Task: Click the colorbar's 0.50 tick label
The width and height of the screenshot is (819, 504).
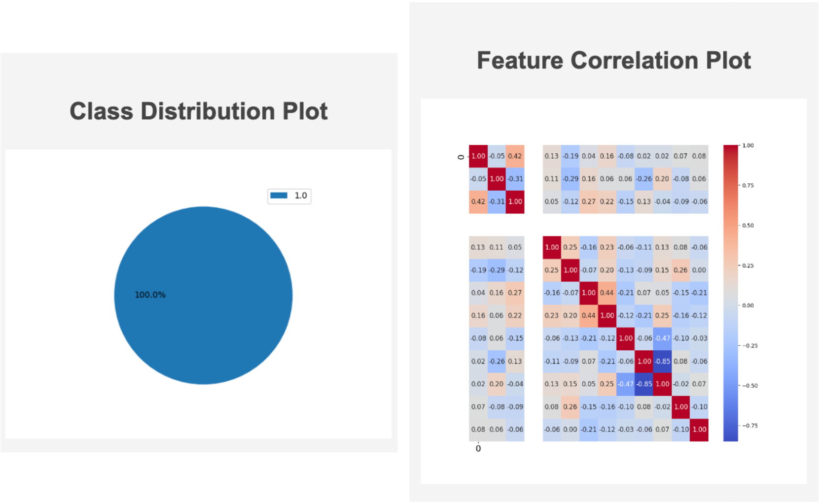Action: coord(748,225)
